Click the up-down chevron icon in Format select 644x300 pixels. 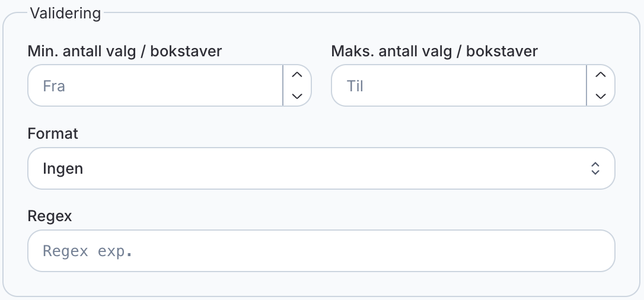595,168
